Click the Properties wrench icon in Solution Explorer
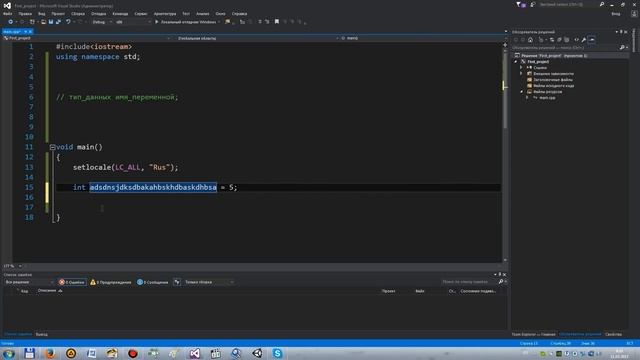 pyautogui.click(x=584, y=40)
